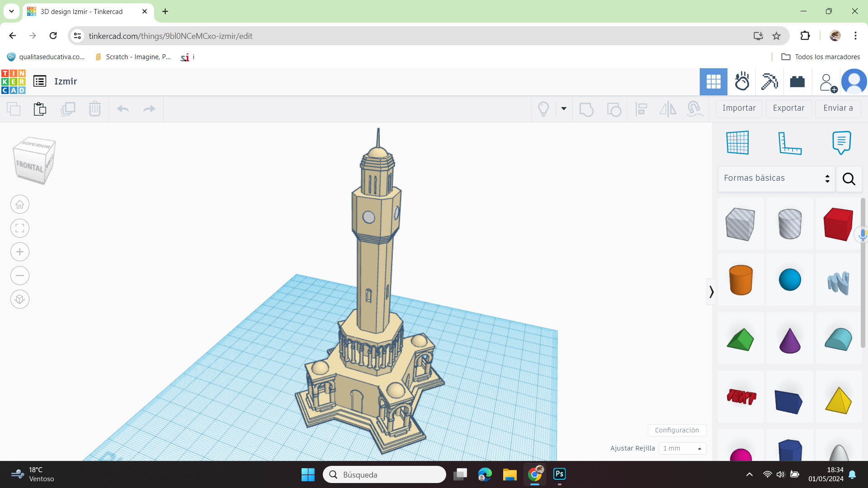Screen dimensions: 868x488
Task: Toggle show all hidden objects lightbulb
Action: point(543,109)
